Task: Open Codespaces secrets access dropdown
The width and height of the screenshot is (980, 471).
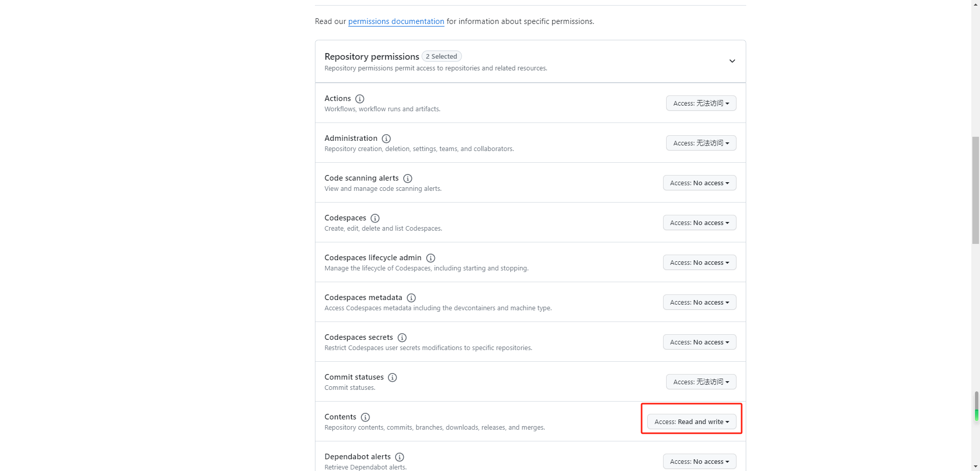Action: pos(699,342)
